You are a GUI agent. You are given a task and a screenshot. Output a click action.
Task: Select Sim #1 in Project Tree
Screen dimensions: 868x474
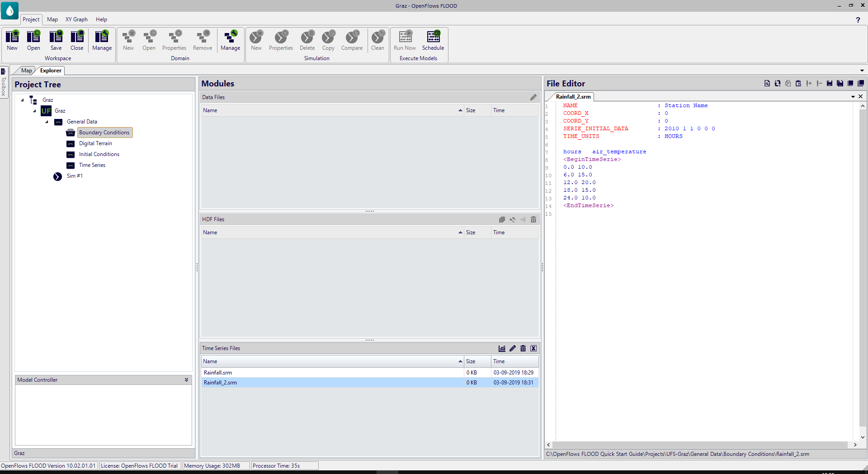click(75, 176)
